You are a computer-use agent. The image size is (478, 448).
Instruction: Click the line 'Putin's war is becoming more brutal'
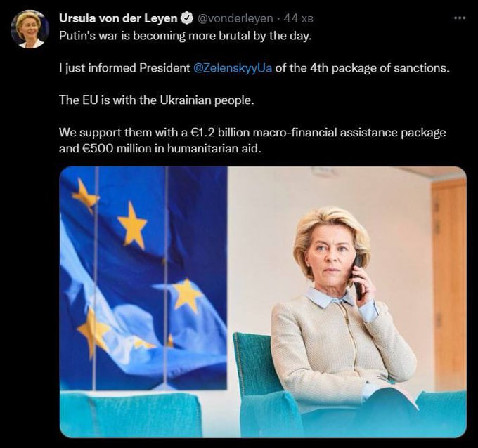coord(186,36)
